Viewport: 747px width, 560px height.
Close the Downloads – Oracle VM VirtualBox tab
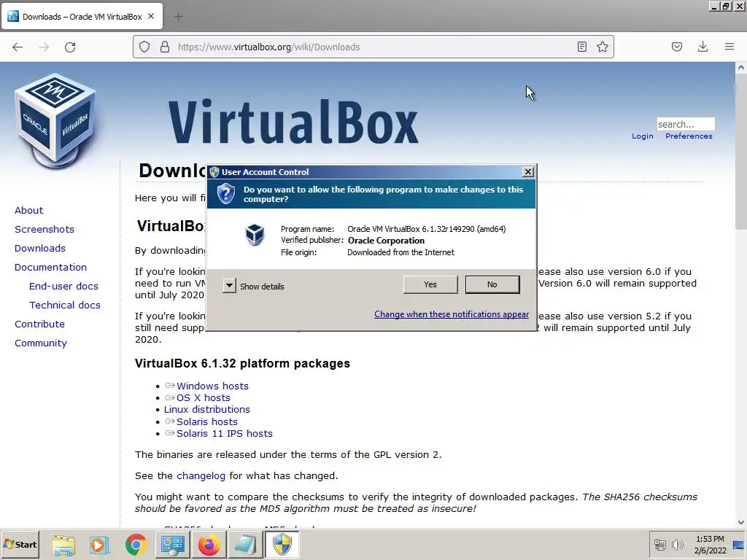[151, 16]
